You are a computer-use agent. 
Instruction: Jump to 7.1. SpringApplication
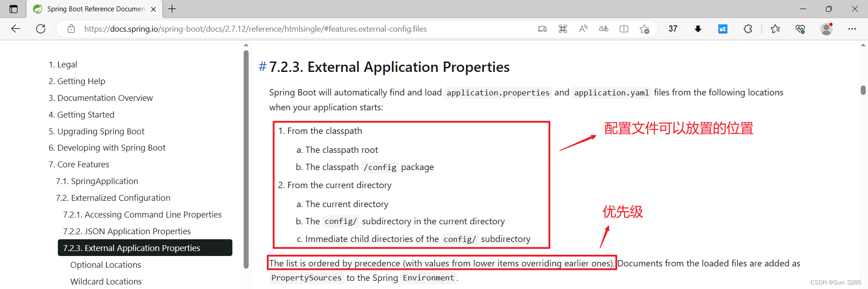97,181
